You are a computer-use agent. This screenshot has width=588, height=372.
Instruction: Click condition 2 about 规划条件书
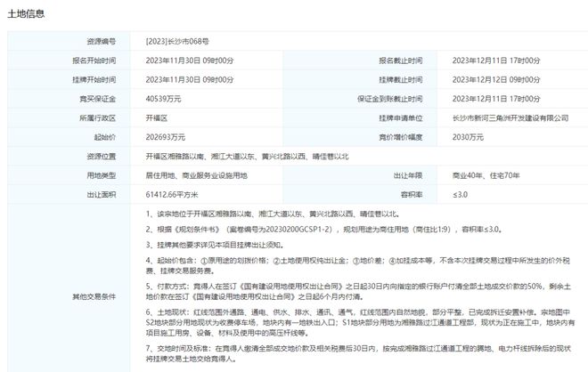coord(324,230)
